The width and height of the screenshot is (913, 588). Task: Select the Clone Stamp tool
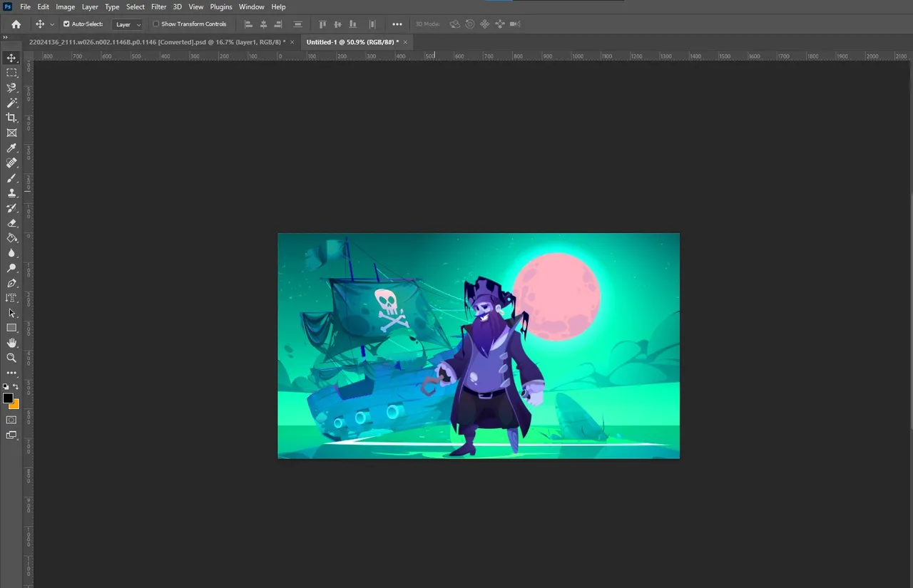[11, 192]
